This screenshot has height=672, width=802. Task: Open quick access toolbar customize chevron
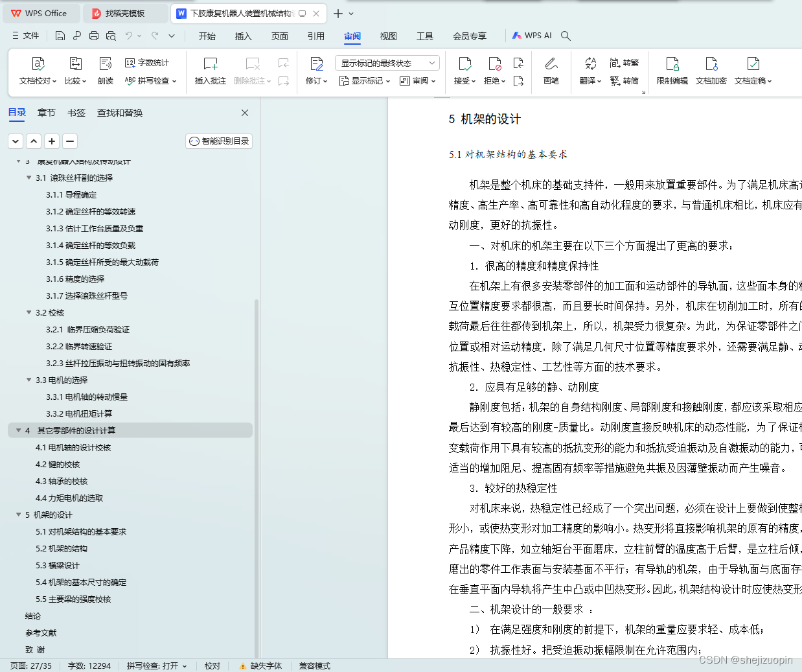(x=172, y=36)
